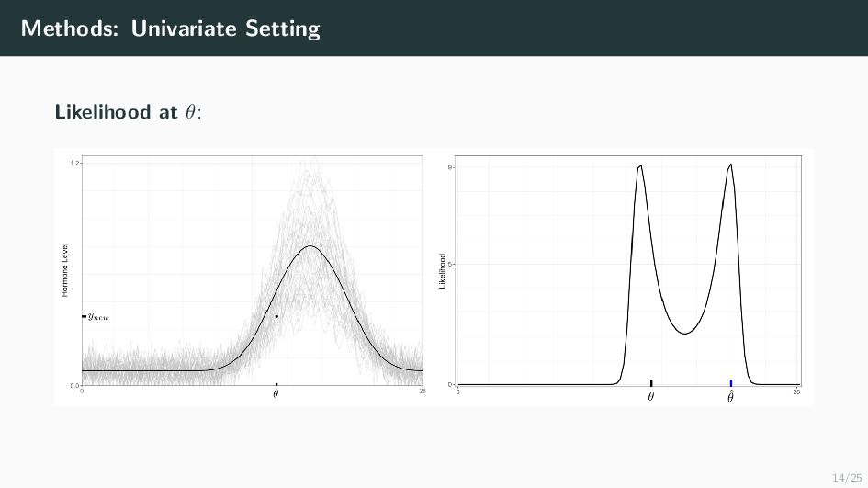
Task: Click the 25 x-axis label on likelihood plot
Action: point(796,392)
